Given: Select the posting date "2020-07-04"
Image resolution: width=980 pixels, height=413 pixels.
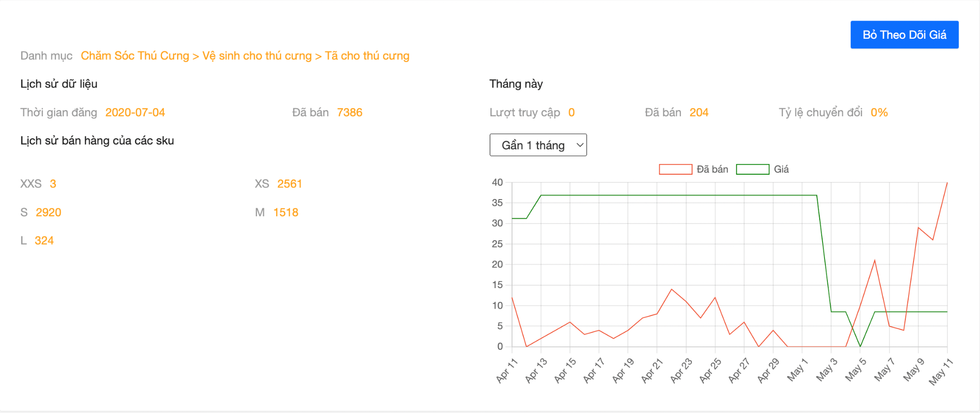Looking at the screenshot, I should (135, 112).
